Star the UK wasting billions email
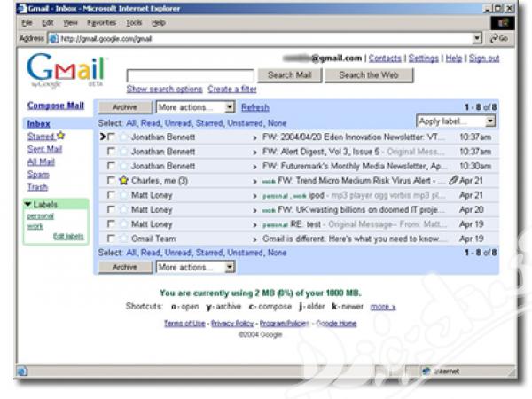 tap(123, 209)
